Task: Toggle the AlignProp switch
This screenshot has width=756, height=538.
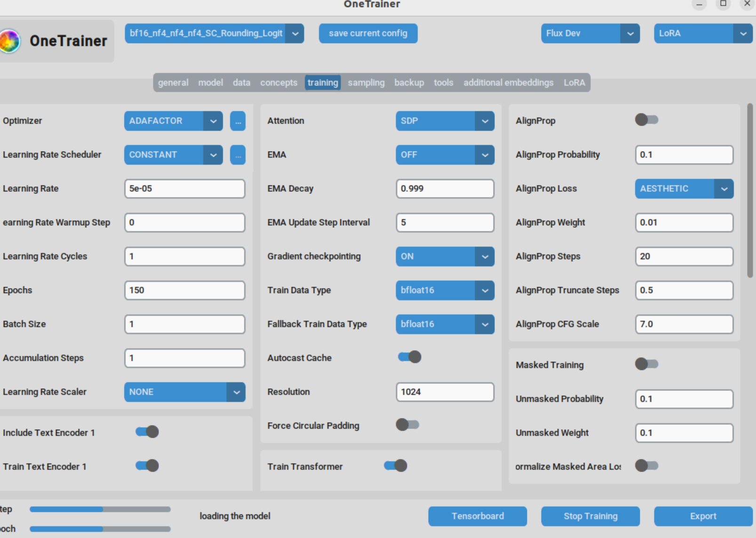Action: pyautogui.click(x=646, y=120)
